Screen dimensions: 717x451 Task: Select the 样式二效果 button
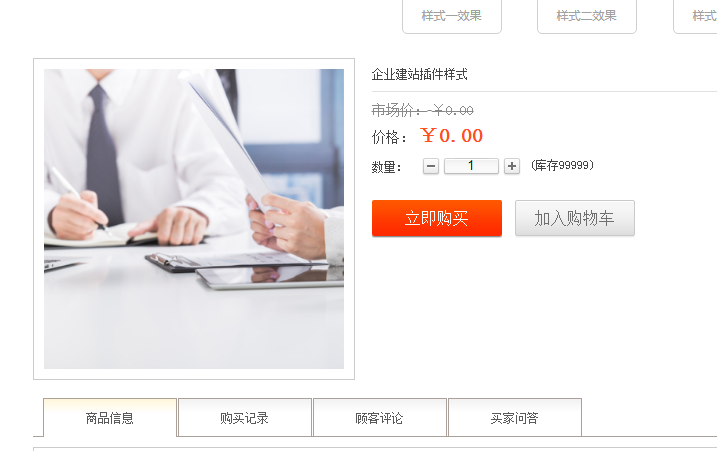pos(587,16)
